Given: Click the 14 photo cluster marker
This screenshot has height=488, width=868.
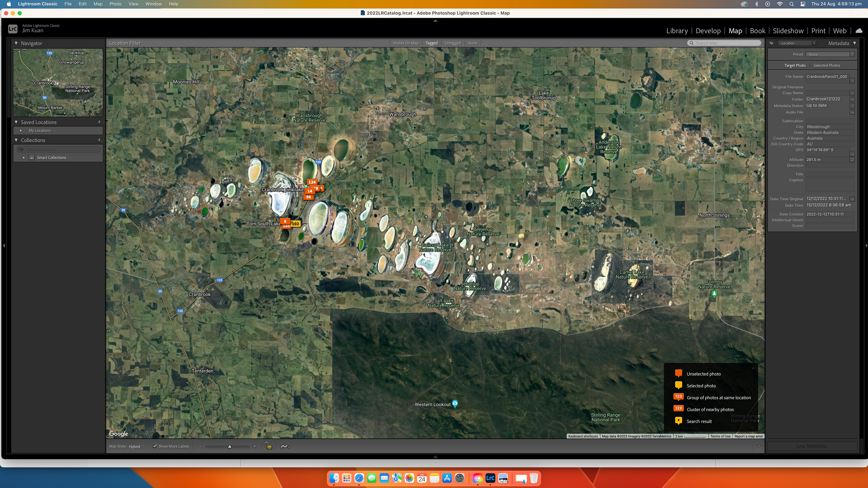Looking at the screenshot, I should pos(310,191).
